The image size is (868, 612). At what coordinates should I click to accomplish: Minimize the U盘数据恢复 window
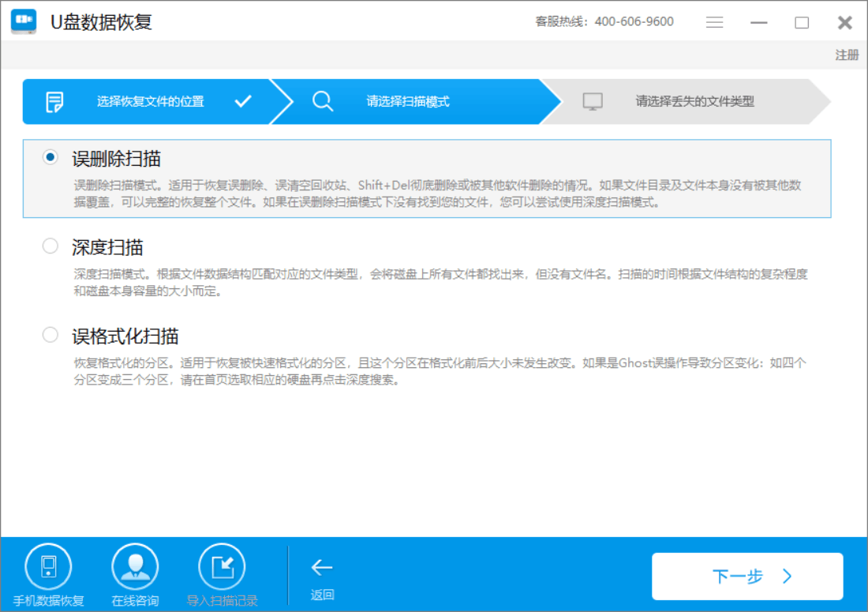tap(759, 22)
